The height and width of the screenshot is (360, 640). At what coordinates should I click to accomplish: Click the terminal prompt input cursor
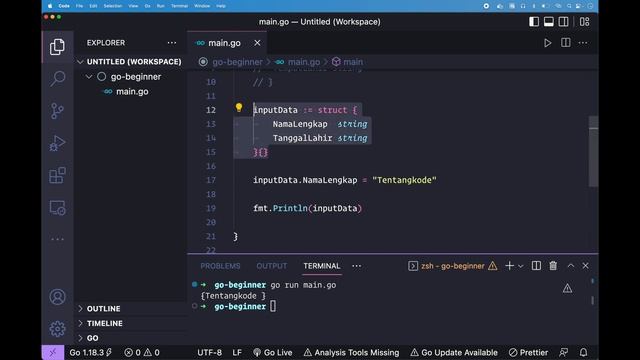coord(273,306)
